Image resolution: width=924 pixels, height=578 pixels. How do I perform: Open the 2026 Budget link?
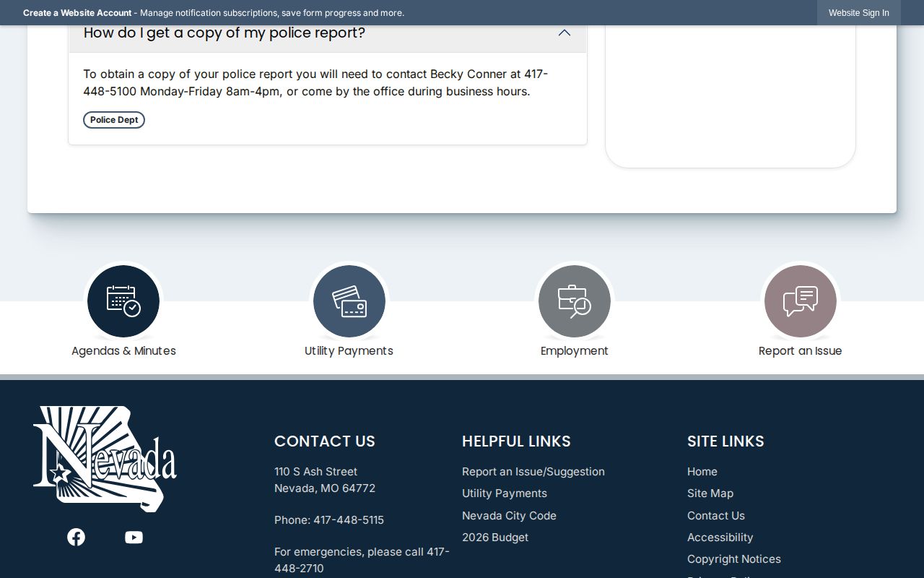495,538
